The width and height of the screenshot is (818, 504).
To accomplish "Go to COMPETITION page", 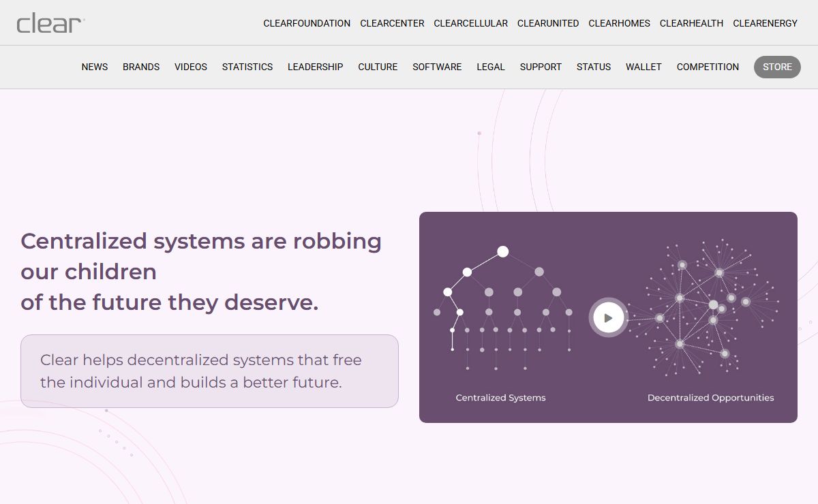I will (708, 67).
